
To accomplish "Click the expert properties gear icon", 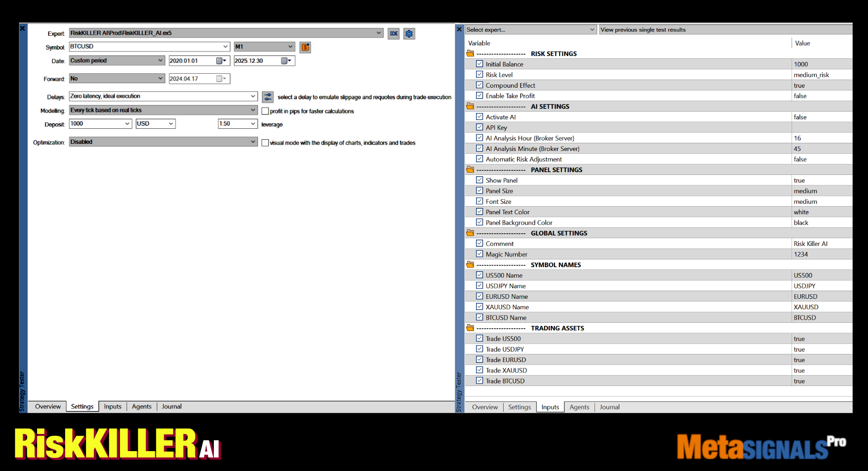I will [x=409, y=33].
